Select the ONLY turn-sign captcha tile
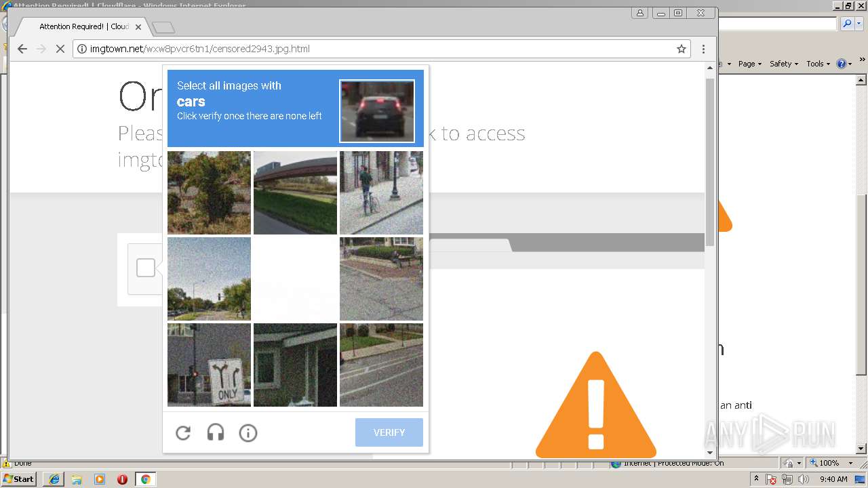 (209, 365)
